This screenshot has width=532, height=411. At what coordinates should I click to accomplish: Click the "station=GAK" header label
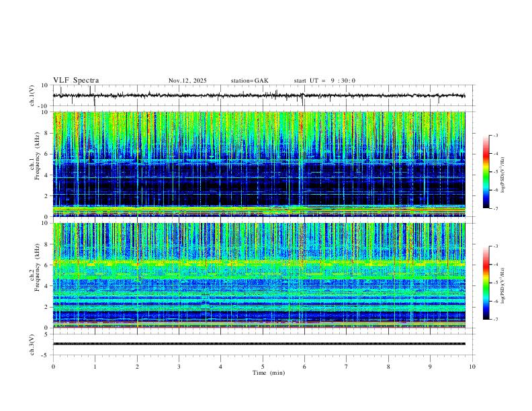pos(249,81)
